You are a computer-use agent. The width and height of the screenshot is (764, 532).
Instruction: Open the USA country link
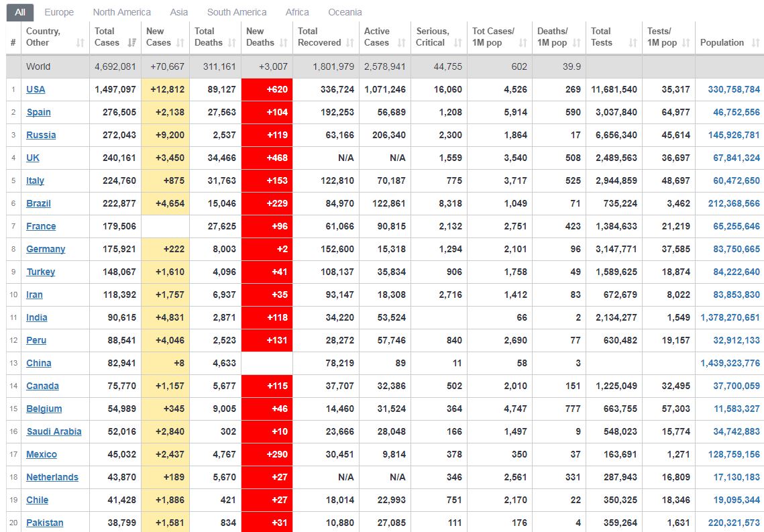pos(36,90)
